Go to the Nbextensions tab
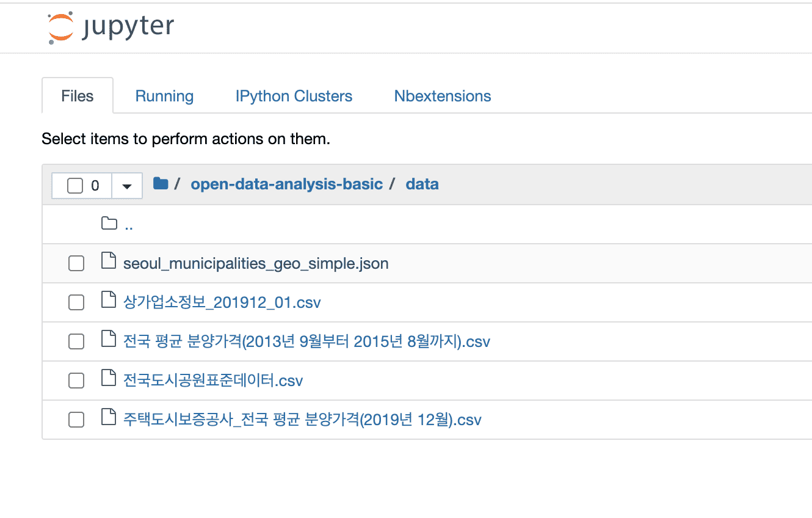812x518 pixels. [x=442, y=96]
